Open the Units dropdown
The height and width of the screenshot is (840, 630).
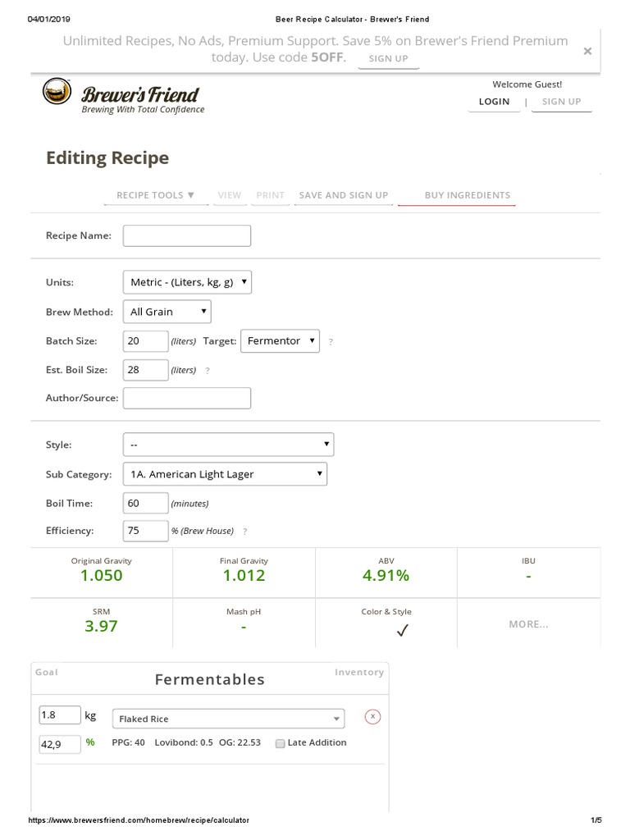click(x=187, y=282)
